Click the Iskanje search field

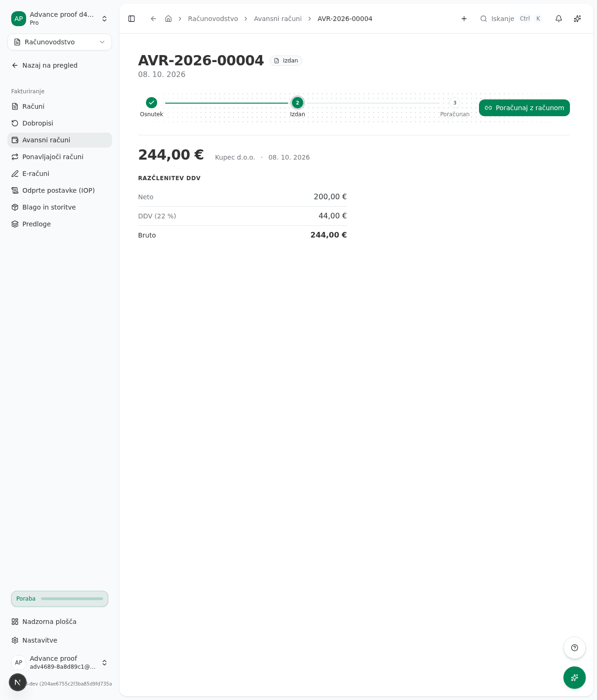(x=511, y=19)
